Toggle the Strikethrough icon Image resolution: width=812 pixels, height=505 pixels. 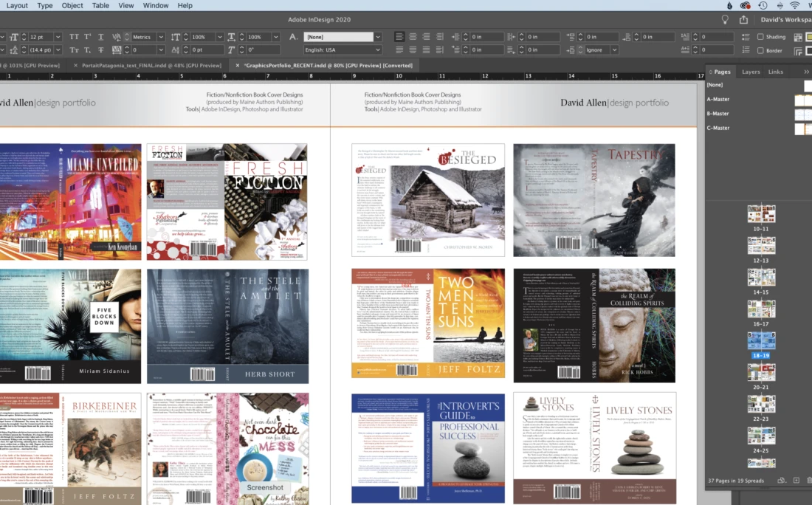click(100, 49)
